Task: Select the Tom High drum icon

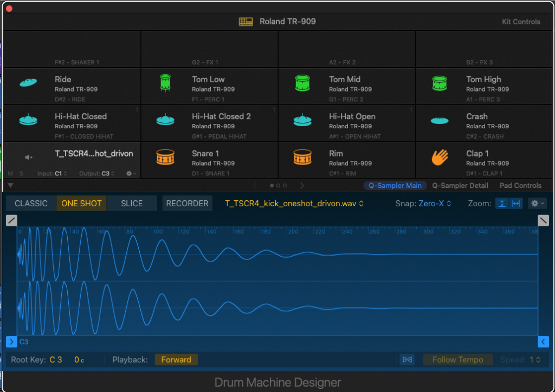Action: pyautogui.click(x=440, y=83)
